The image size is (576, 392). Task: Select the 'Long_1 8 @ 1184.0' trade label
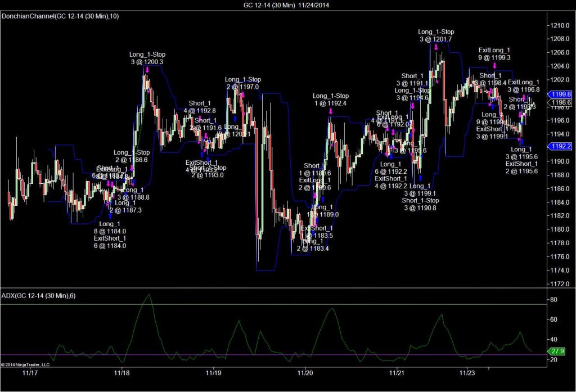[110, 227]
